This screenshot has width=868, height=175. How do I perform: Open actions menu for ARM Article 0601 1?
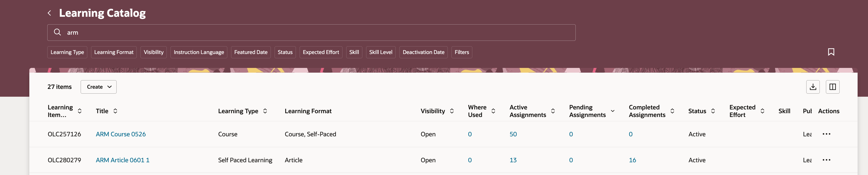pos(826,160)
